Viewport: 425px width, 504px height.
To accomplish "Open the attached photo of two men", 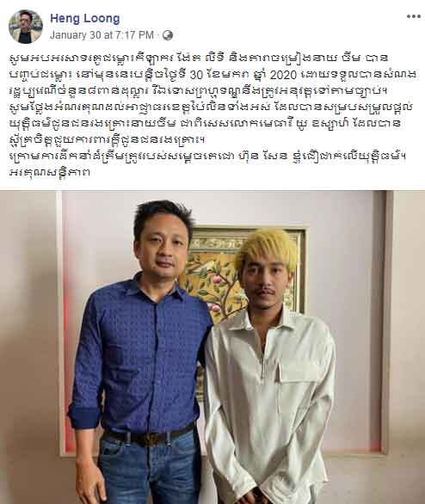I will (212, 347).
